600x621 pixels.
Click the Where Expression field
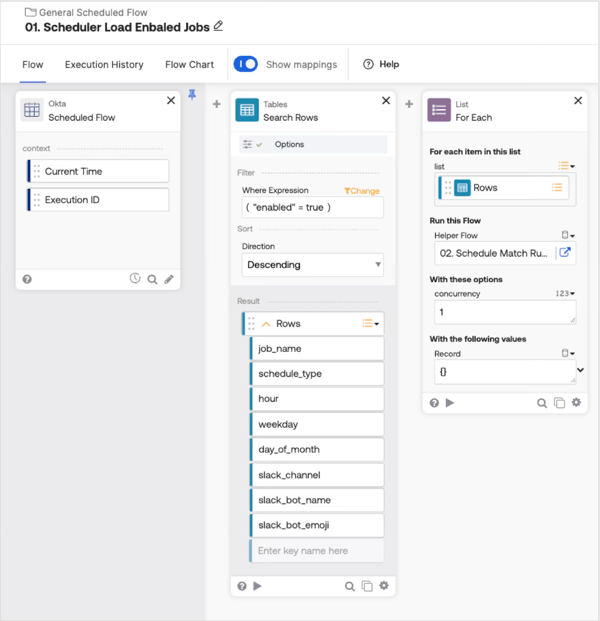click(x=312, y=208)
